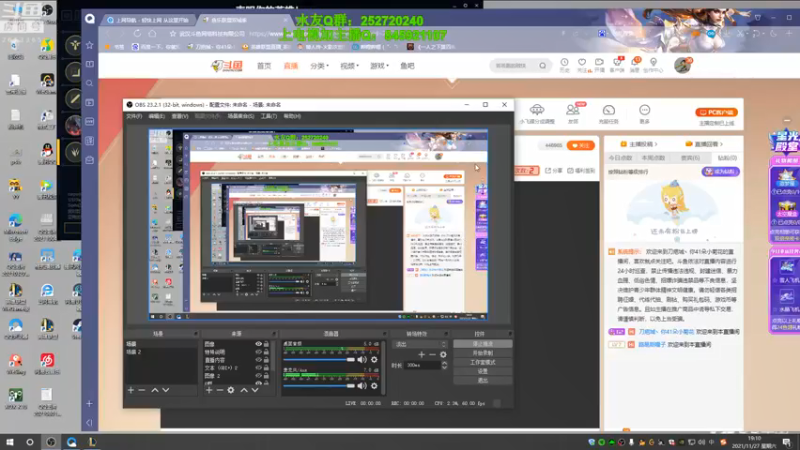Click search magnifier in Douyu search box

tap(542, 65)
